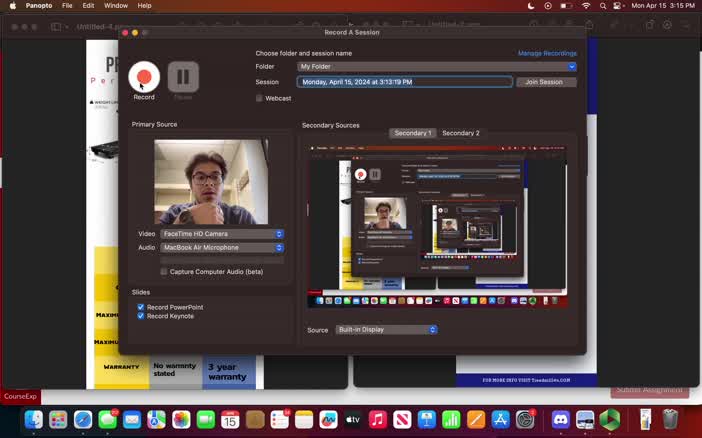Viewport: 702px width, 438px height.
Task: Click the Pause button icon
Action: click(x=183, y=77)
